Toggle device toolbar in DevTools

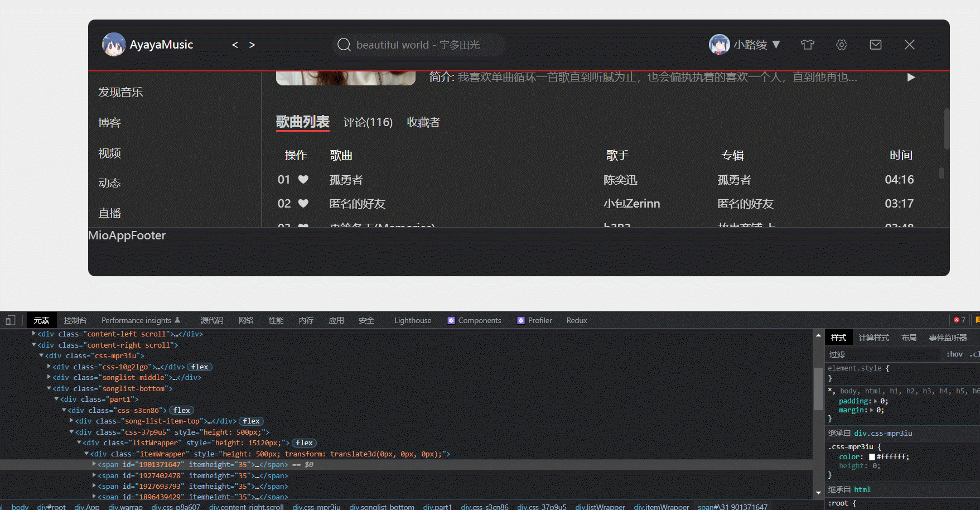(x=9, y=320)
